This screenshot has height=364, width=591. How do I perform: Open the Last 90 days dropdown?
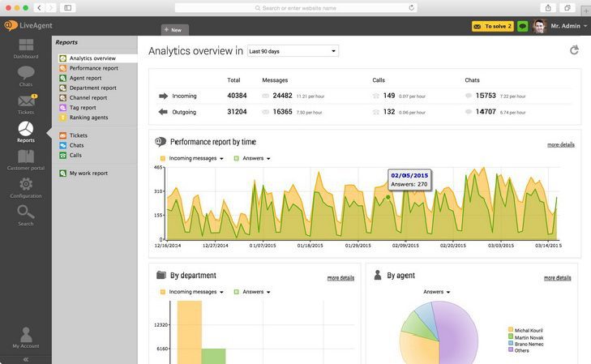(x=293, y=51)
